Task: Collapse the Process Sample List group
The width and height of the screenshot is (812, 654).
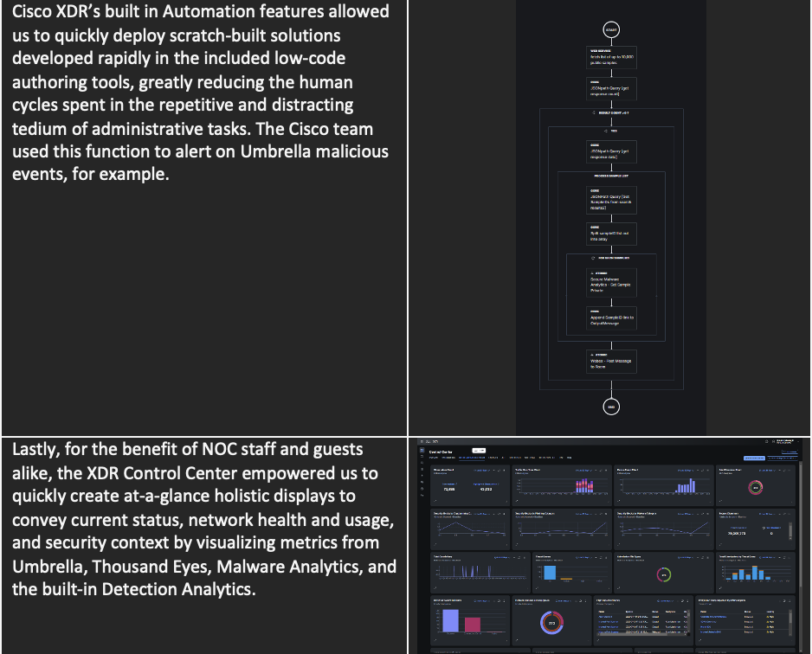Action: (611, 176)
